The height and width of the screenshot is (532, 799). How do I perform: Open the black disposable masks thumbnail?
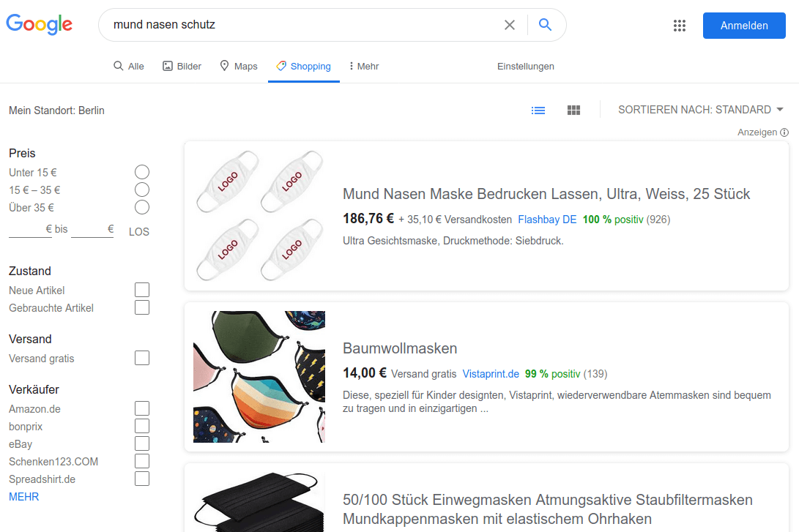click(x=259, y=502)
